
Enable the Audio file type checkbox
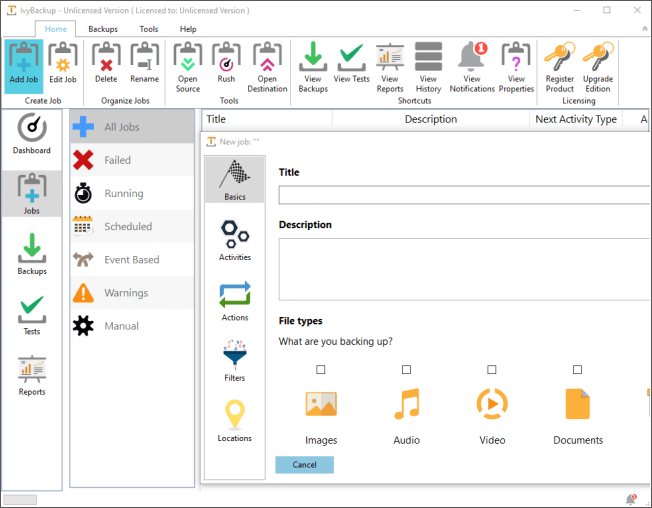407,370
